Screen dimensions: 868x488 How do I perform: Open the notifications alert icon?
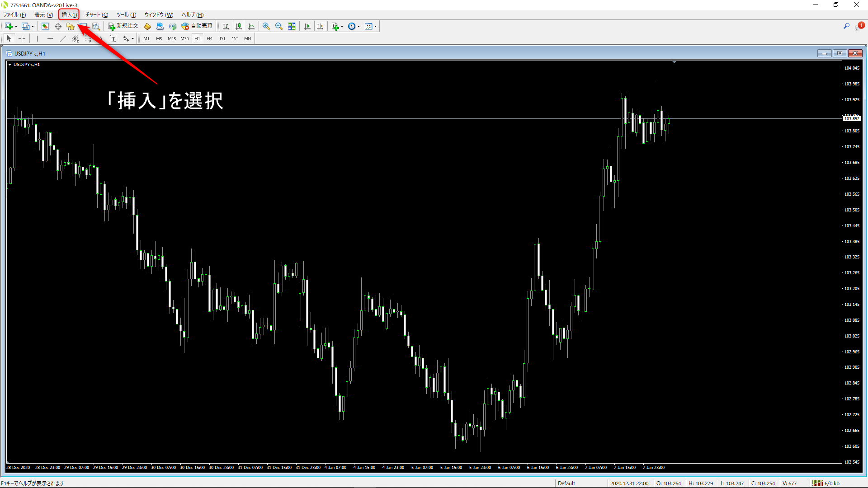pos(859,26)
